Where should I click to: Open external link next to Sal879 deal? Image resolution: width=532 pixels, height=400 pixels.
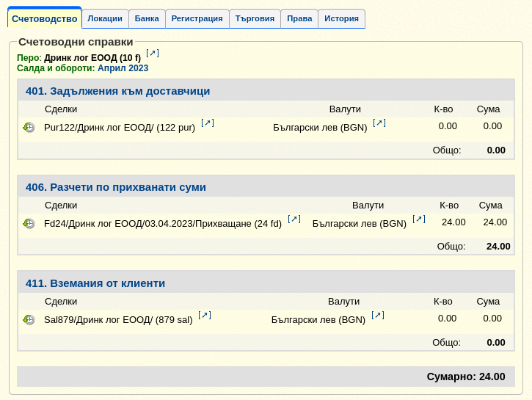pyautogui.click(x=205, y=315)
